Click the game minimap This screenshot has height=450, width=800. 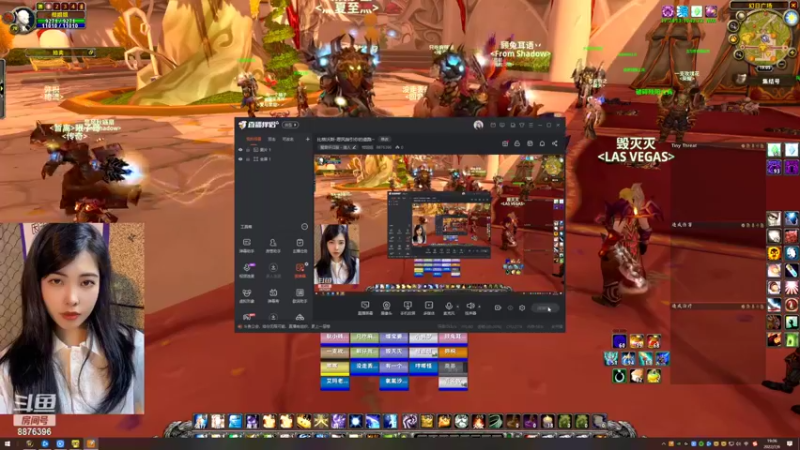pyautogui.click(x=761, y=38)
